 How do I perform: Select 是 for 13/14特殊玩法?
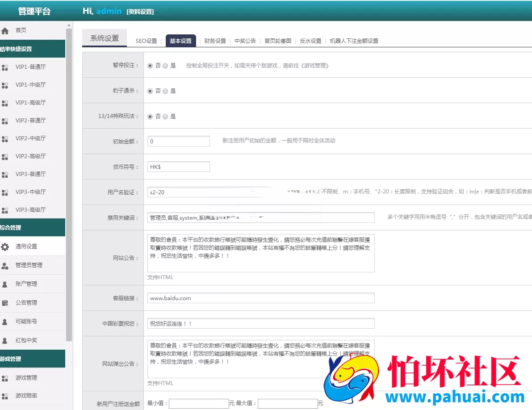pyautogui.click(x=165, y=117)
